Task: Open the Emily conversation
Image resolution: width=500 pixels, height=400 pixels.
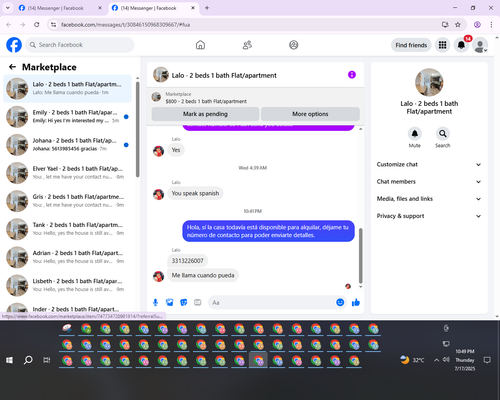Action: coord(68,117)
